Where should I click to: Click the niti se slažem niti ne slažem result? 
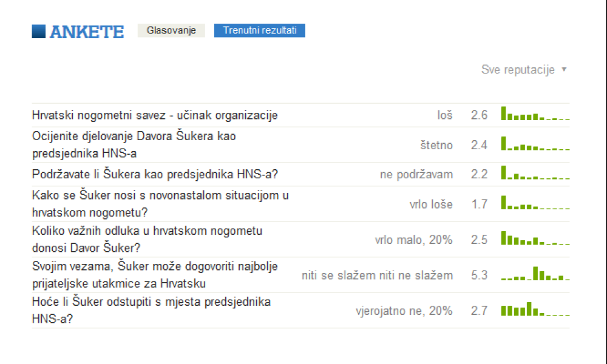[x=377, y=275]
